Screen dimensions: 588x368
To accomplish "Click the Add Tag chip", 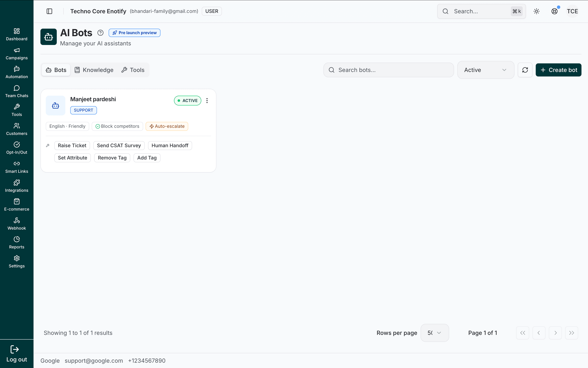I will pyautogui.click(x=147, y=158).
